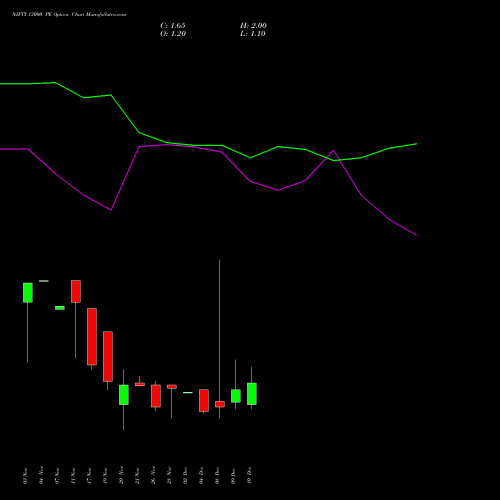500x500 pixels.
Task: Click the long-wick red candlestick above 08 Dec
Action: [x=220, y=404]
